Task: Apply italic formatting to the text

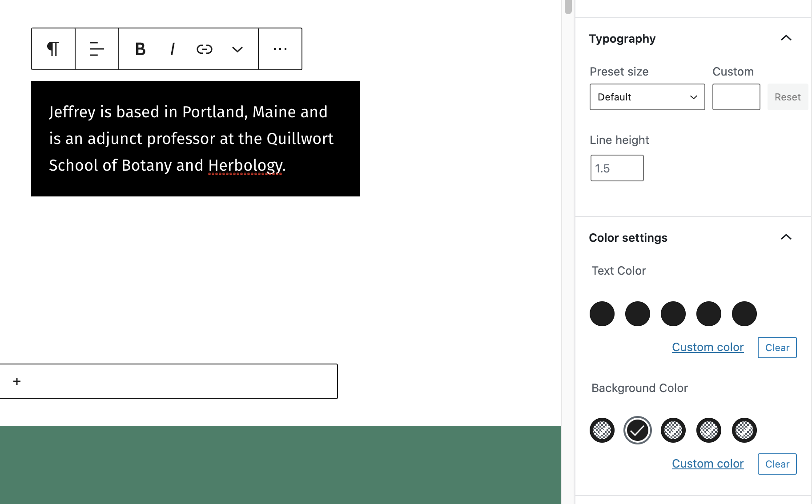Action: [173, 49]
